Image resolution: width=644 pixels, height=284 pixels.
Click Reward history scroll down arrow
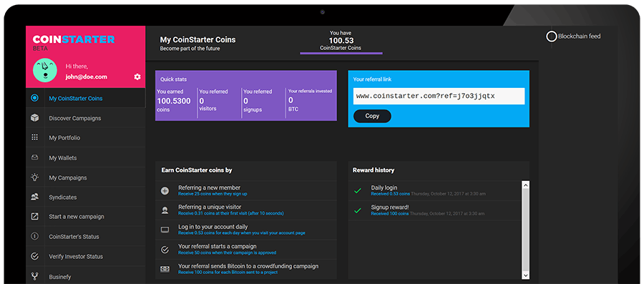pyautogui.click(x=526, y=275)
